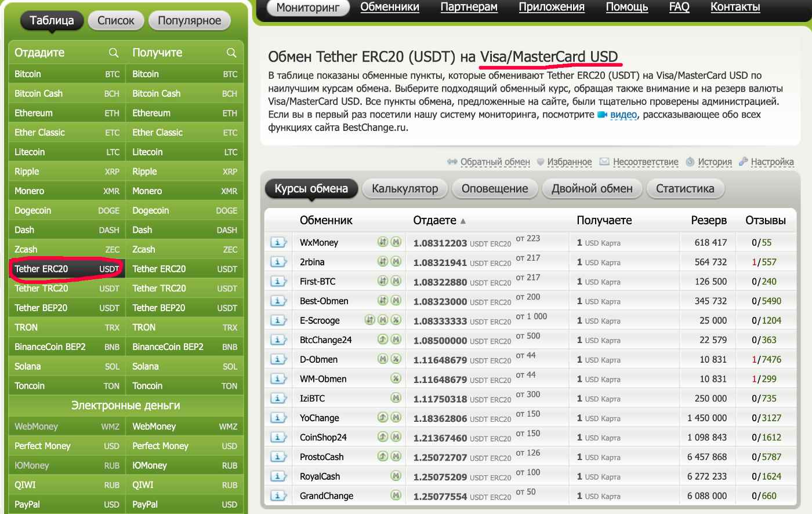Image resolution: width=812 pixels, height=514 pixels.
Task: Click the Резерв column header
Action: point(709,220)
